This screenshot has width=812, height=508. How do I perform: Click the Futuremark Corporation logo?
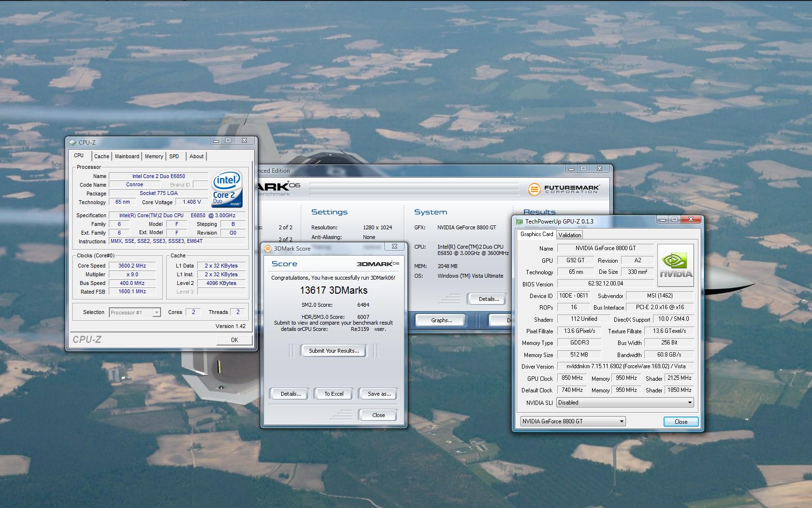[x=564, y=189]
